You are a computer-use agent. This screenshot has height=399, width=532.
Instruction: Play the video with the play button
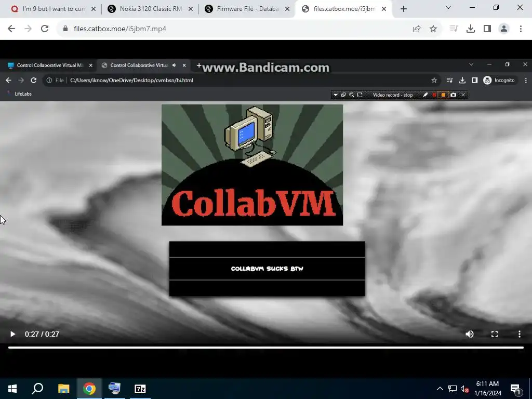click(12, 334)
